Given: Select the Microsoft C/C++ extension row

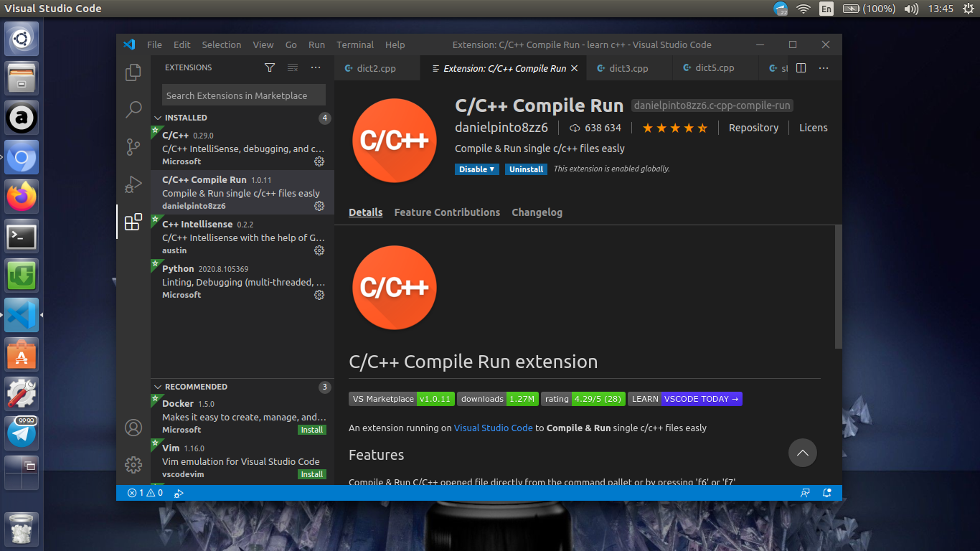Looking at the screenshot, I should pyautogui.click(x=242, y=148).
